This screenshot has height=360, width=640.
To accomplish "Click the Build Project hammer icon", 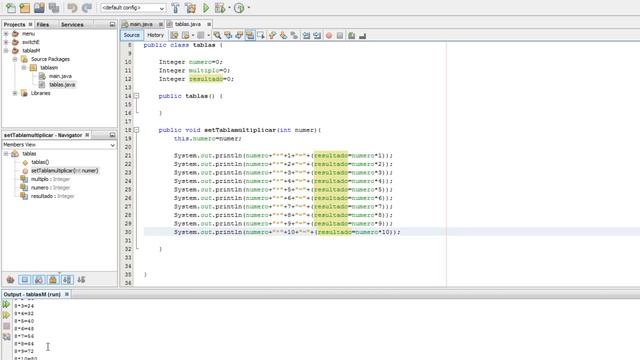I will point(176,8).
